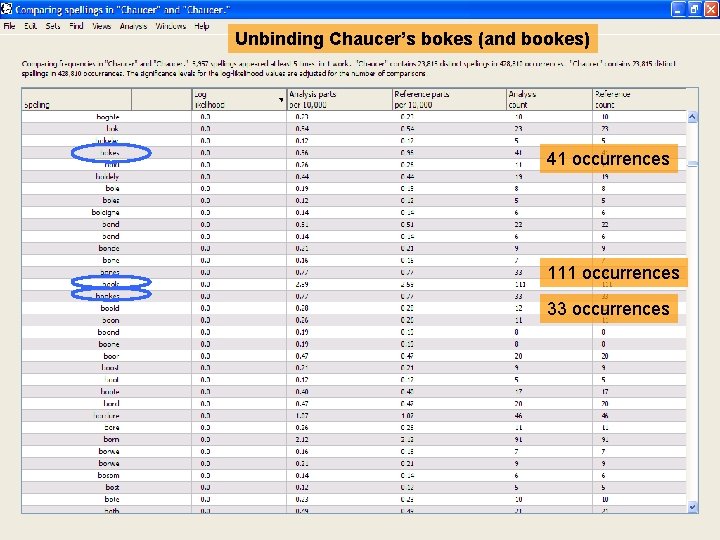Select the 'bosom' spelling cell

coord(109,475)
